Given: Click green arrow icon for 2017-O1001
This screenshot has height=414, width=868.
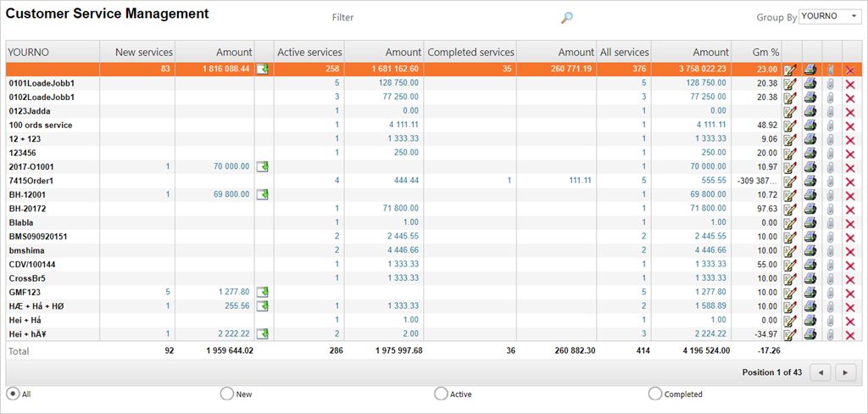Looking at the screenshot, I should pos(263,167).
